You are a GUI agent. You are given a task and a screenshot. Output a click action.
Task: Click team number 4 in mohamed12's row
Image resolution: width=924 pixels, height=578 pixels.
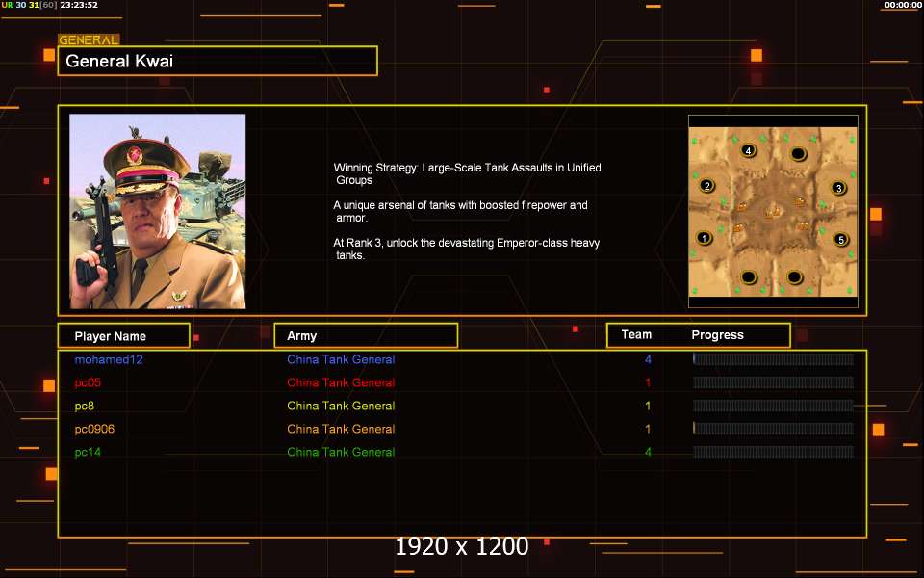(x=648, y=359)
